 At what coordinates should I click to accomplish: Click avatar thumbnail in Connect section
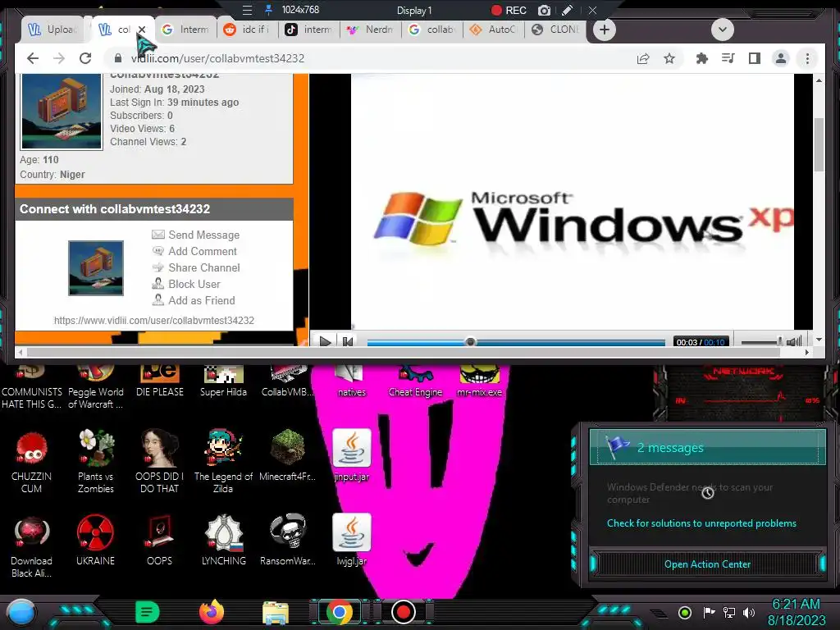pos(96,268)
